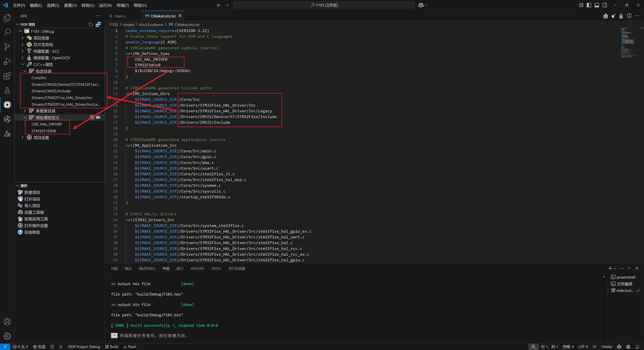
Task: Go back with navigation arrow
Action: tap(219, 5)
